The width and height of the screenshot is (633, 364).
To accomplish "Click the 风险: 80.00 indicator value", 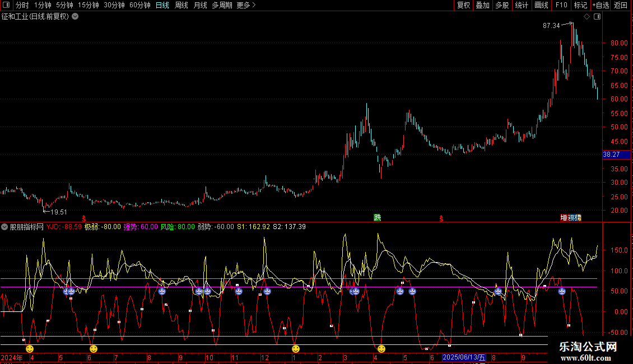I will tap(178, 227).
